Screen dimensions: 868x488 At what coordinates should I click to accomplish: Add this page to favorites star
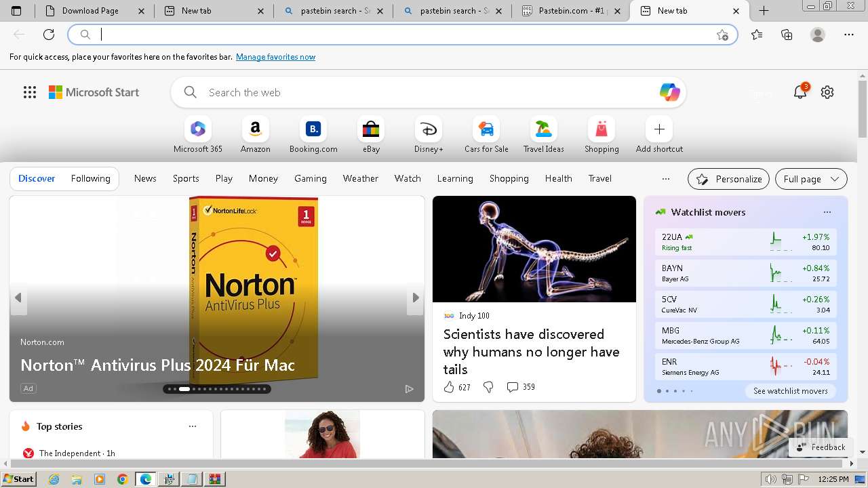(722, 35)
